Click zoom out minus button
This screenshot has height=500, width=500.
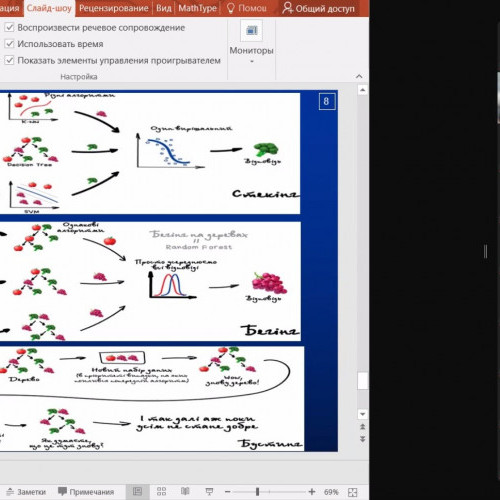click(228, 492)
